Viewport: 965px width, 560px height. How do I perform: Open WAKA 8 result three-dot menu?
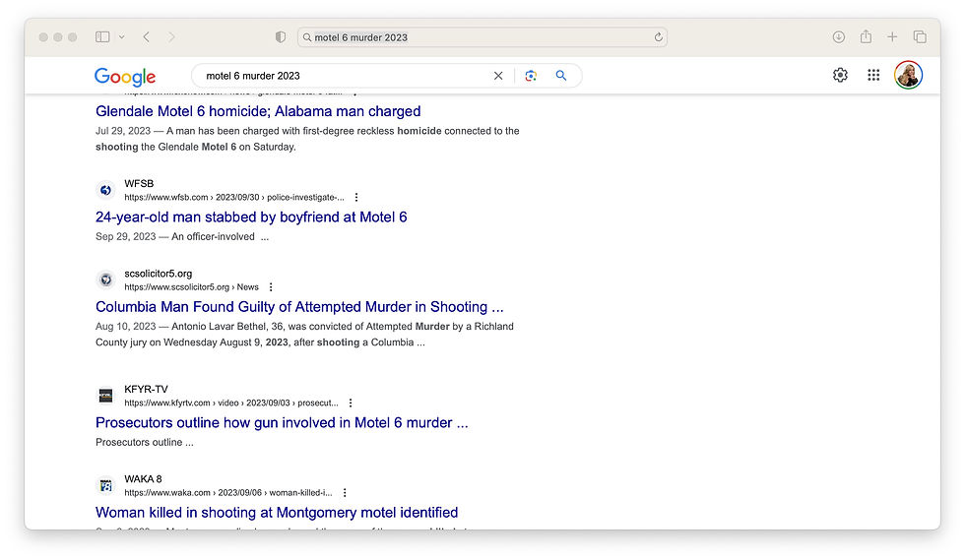pos(345,493)
